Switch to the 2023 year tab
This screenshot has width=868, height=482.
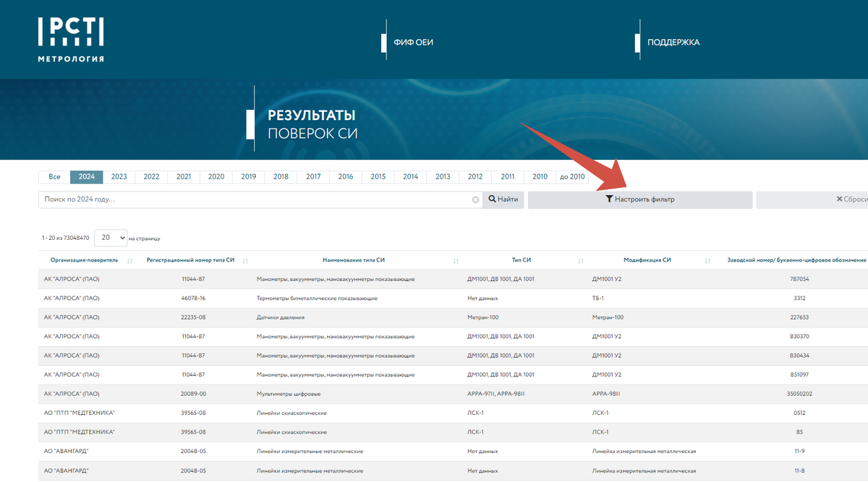coord(119,177)
